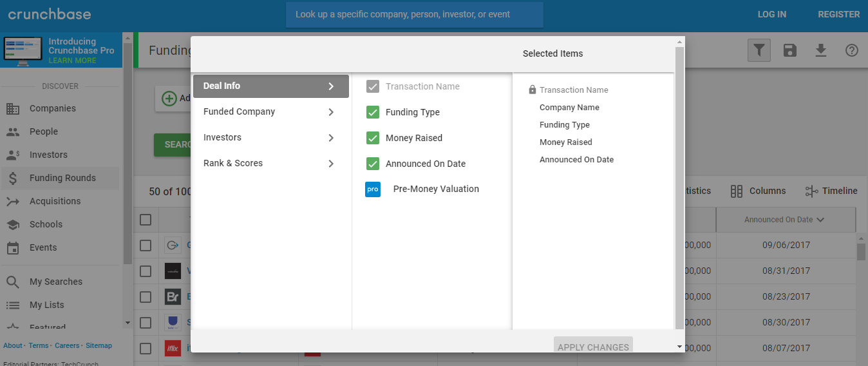
Task: Click the download export icon
Action: pos(821,50)
